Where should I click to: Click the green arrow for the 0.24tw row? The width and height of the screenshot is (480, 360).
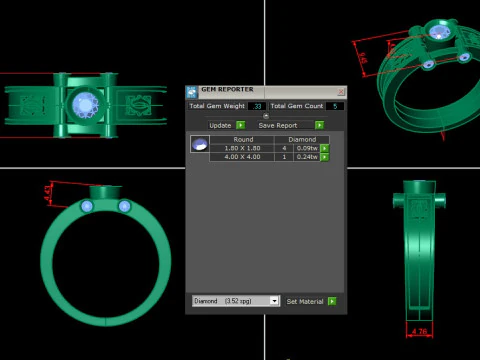(x=324, y=157)
